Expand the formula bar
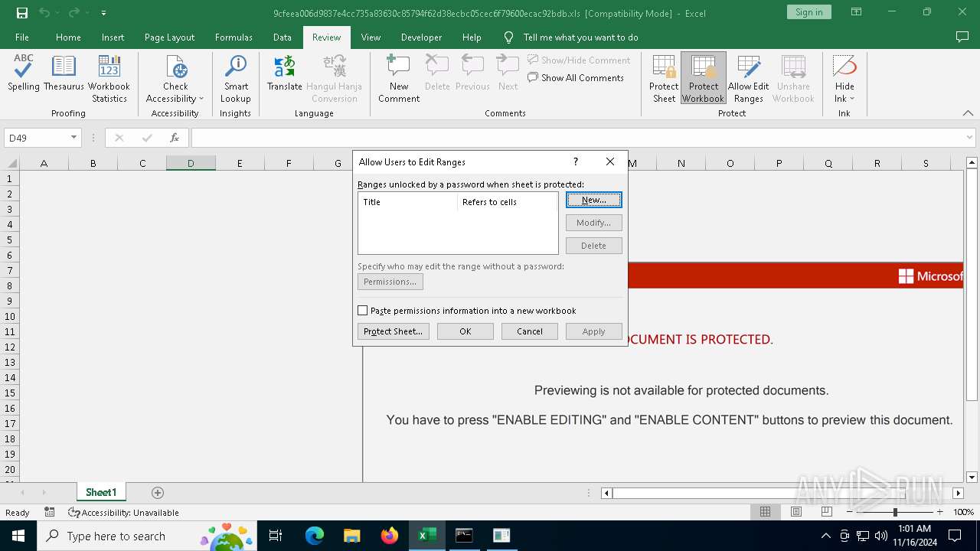The image size is (980, 551). coord(969,138)
